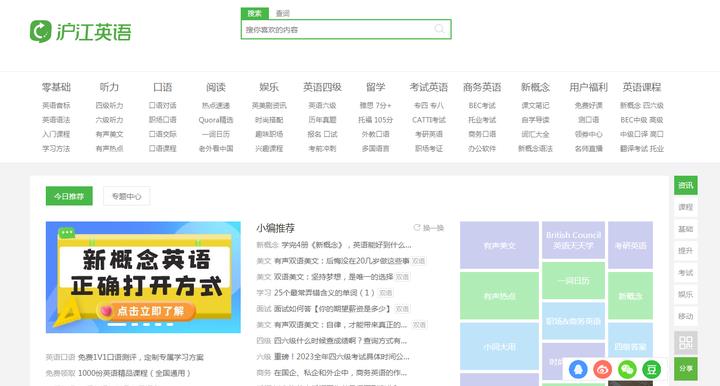Open the British Council tile
This screenshot has height=386, width=720.
click(573, 240)
